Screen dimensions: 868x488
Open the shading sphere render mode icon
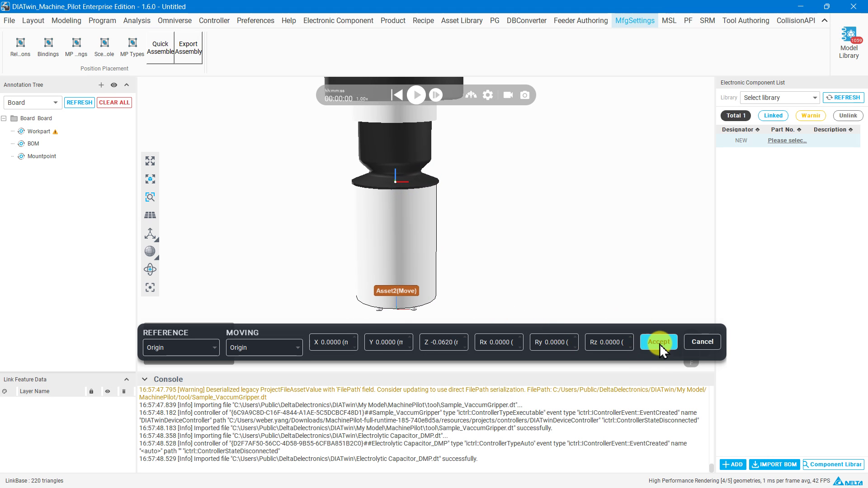click(150, 251)
